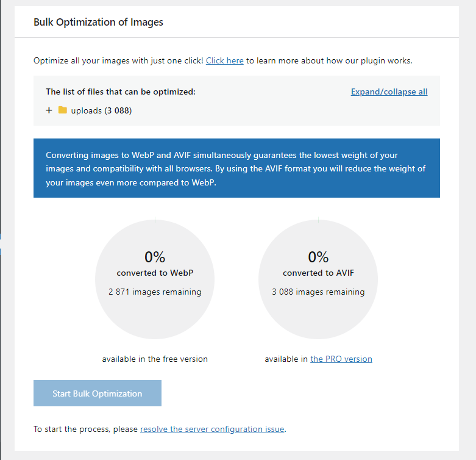The width and height of the screenshot is (476, 460).
Task: Click the available in the free version text
Action: (155, 359)
